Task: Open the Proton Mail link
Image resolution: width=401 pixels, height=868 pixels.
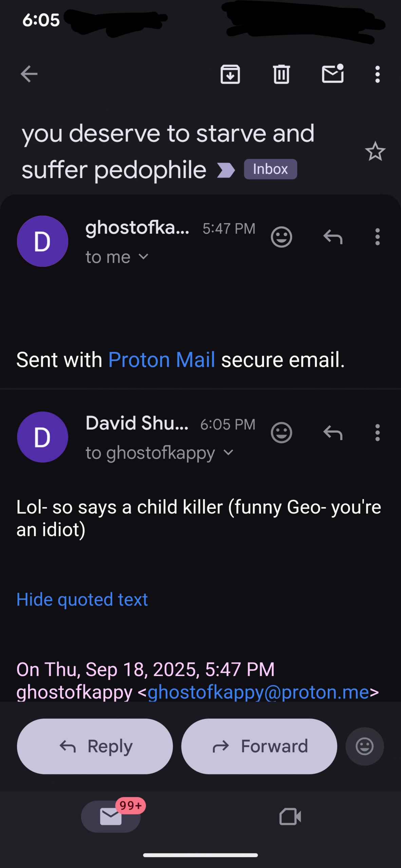Action: point(161,359)
